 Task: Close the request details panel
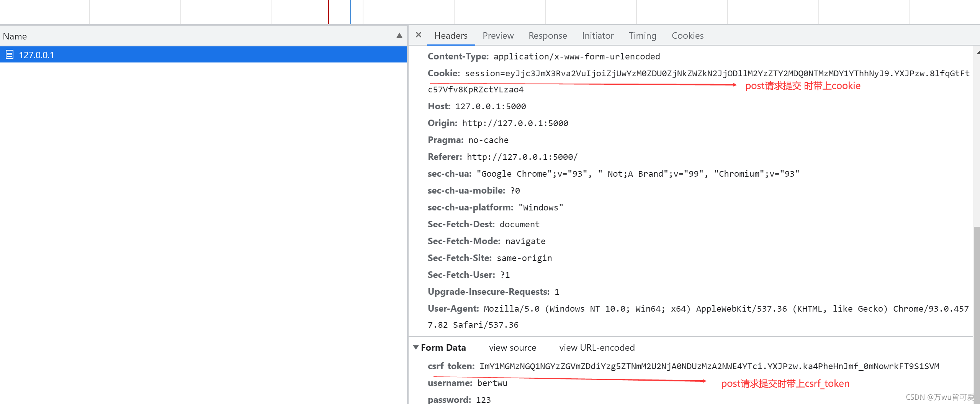419,35
